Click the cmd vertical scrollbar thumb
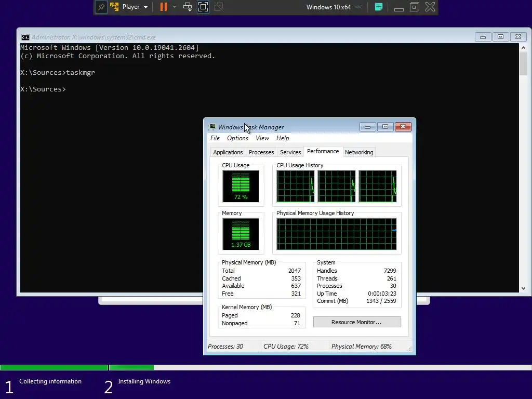The height and width of the screenshot is (399, 532). click(x=523, y=64)
